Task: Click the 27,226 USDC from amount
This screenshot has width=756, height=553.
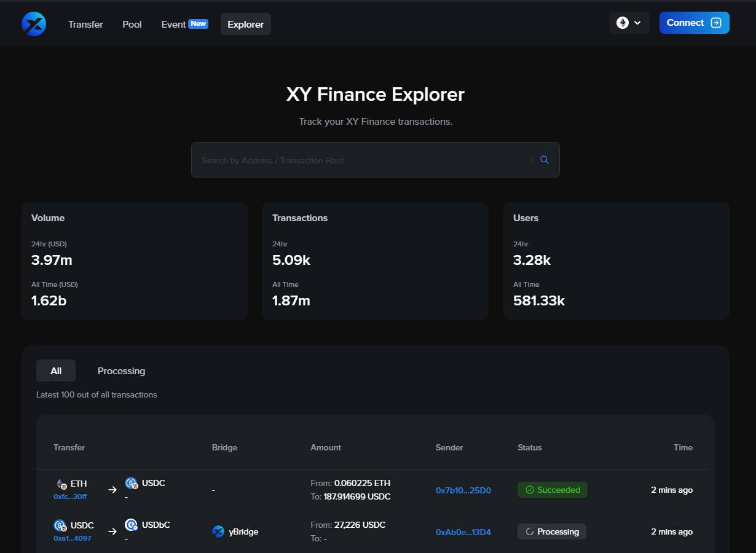Action: tap(360, 525)
